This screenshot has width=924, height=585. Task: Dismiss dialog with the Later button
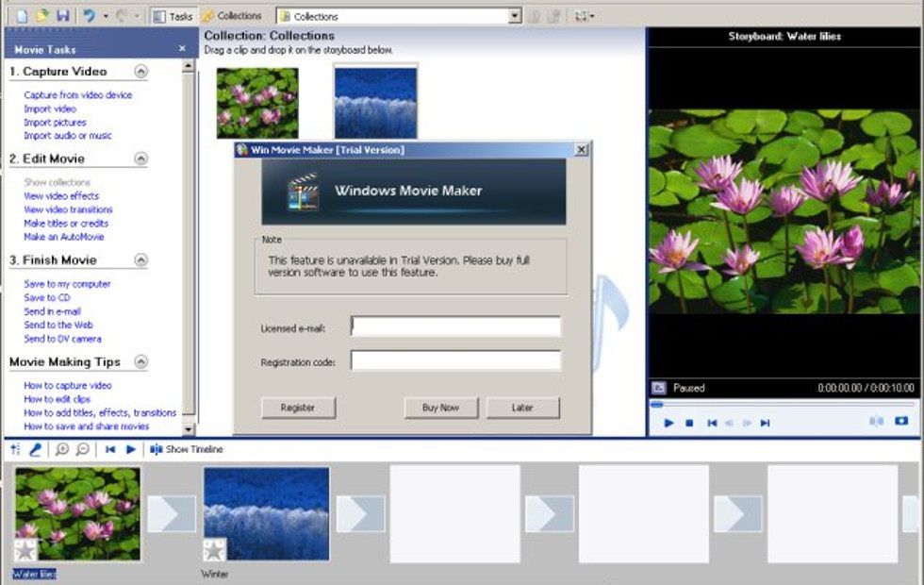coord(522,408)
